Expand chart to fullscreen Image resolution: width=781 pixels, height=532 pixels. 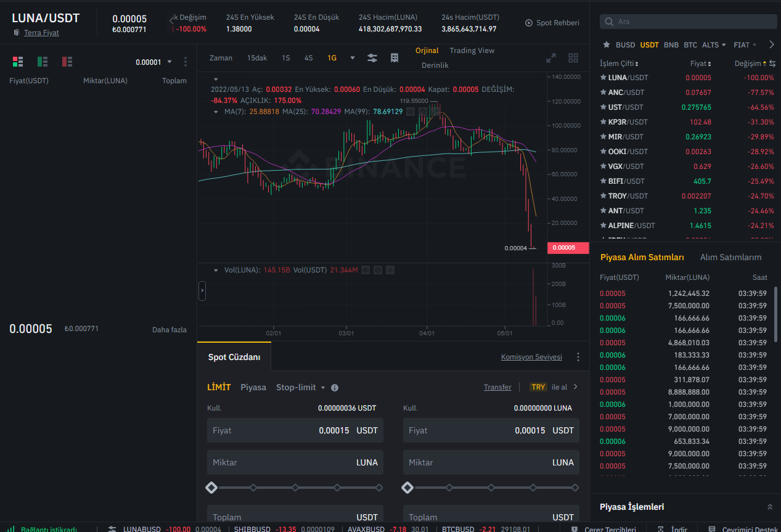click(551, 58)
